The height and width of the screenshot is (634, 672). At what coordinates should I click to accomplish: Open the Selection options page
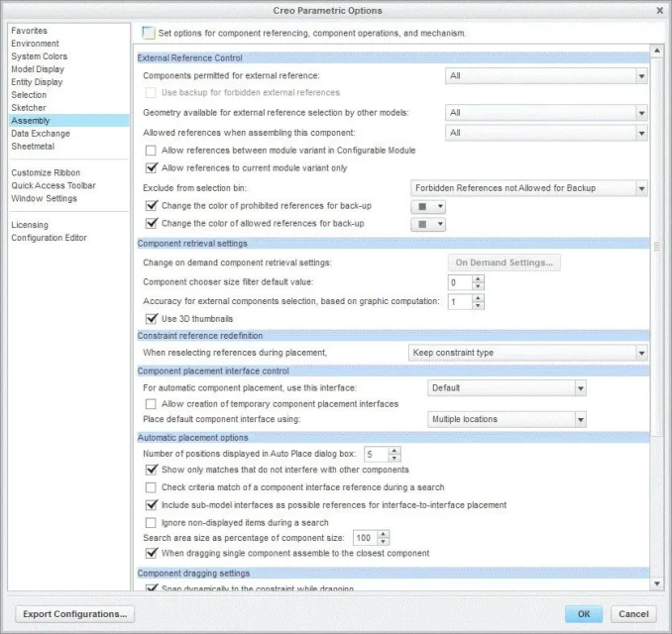29,95
